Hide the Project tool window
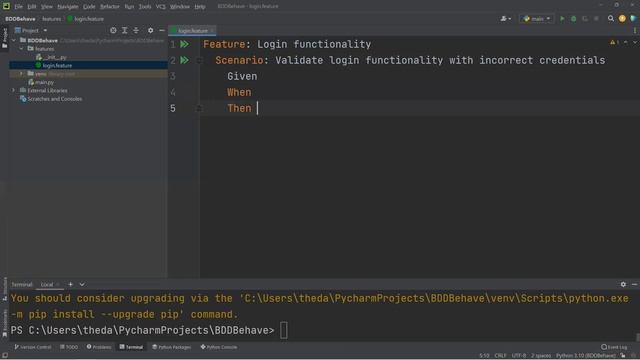Viewport: 640px width, 360px height. click(162, 30)
